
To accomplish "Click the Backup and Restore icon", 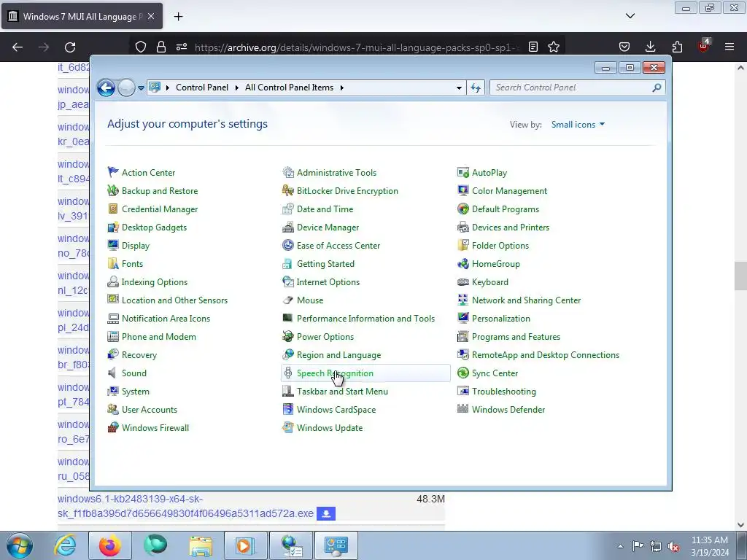I will pos(113,190).
